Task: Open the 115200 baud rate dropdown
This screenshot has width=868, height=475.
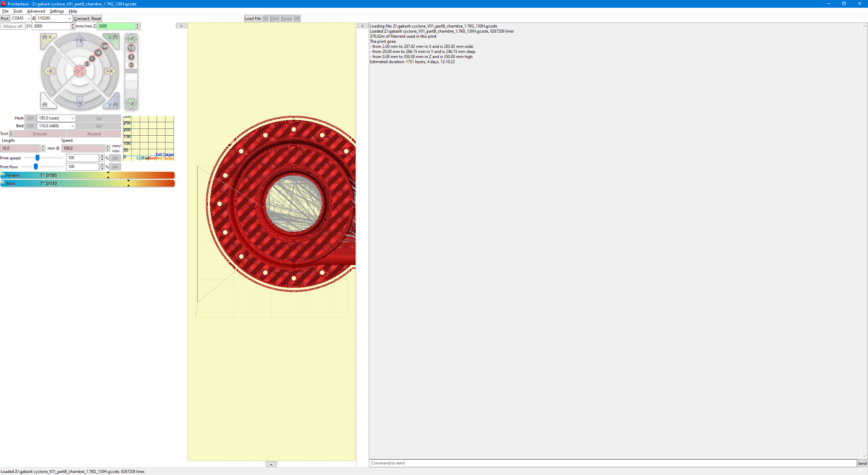Action: pyautogui.click(x=54, y=19)
